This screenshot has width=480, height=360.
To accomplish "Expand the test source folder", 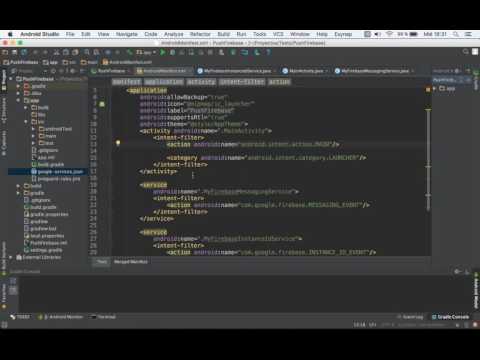I will point(33,143).
